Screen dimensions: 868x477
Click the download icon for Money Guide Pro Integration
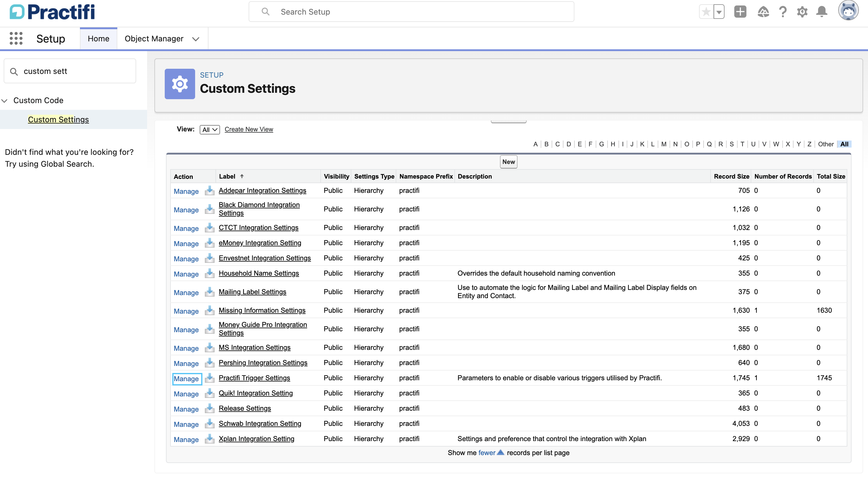tap(210, 329)
